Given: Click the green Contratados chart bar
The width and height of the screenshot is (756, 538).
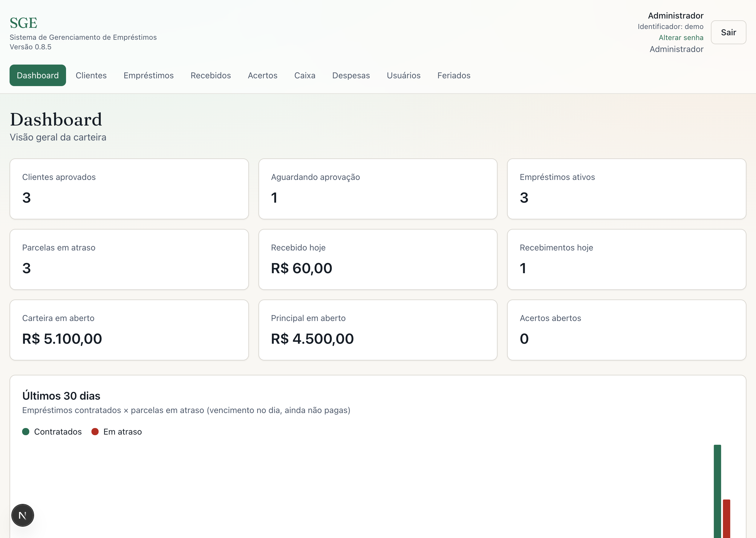Looking at the screenshot, I should (717, 491).
